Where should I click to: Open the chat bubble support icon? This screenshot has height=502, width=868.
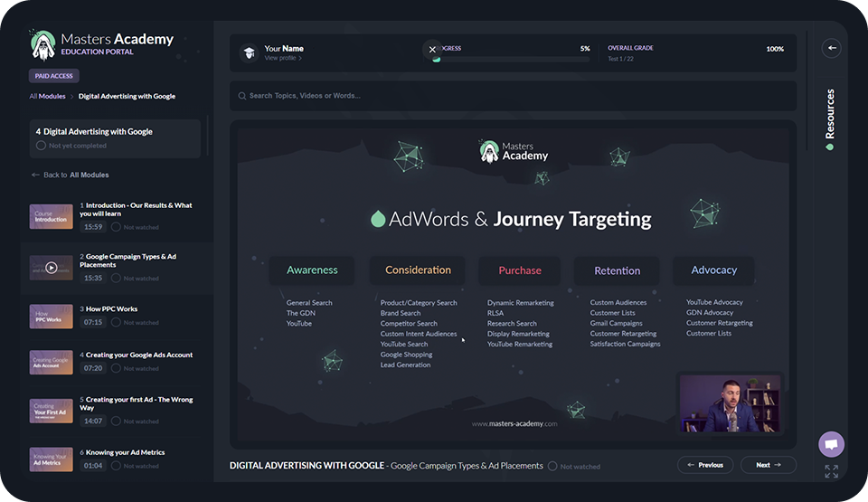pyautogui.click(x=832, y=444)
